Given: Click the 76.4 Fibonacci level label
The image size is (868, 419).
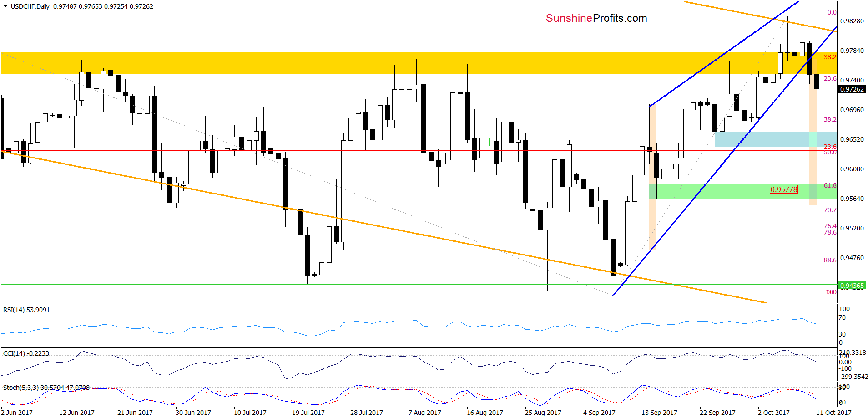Looking at the screenshot, I should [830, 226].
